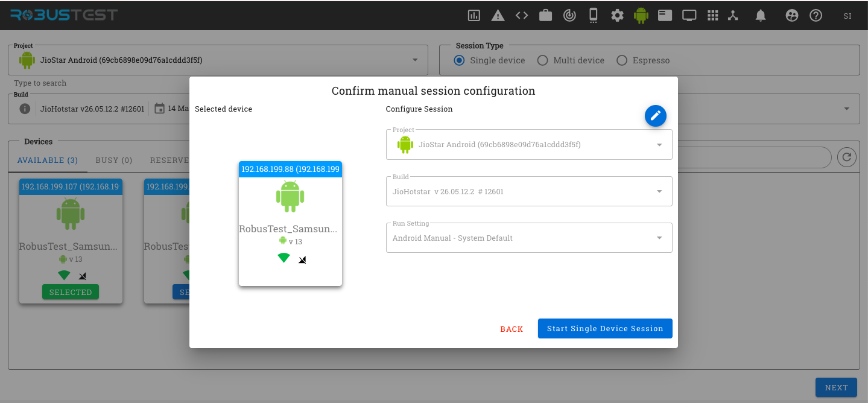Open the briefcase projects icon

[546, 16]
